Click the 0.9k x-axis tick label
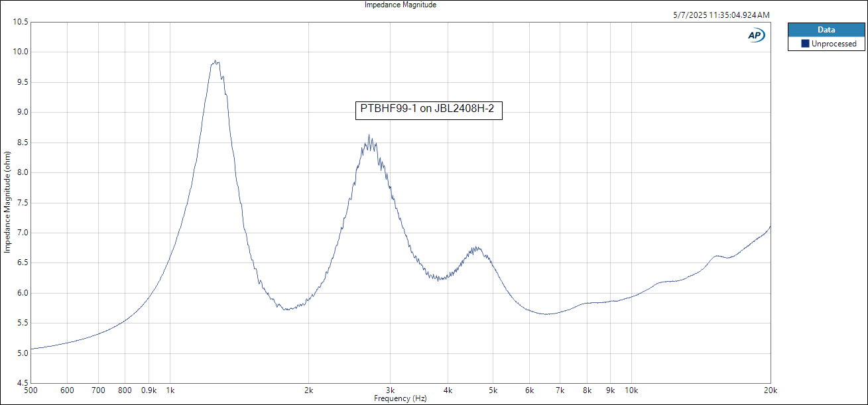Viewport: 868px width, 405px height. tap(149, 390)
